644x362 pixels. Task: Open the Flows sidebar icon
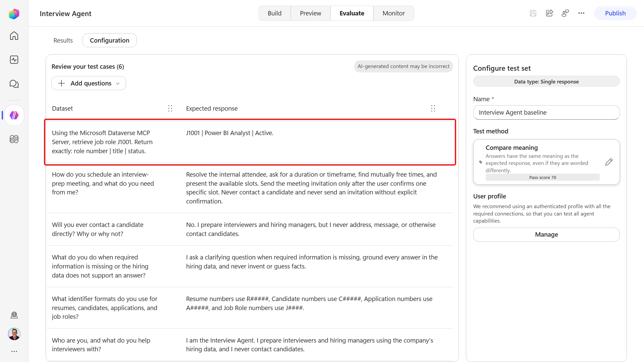(x=14, y=139)
